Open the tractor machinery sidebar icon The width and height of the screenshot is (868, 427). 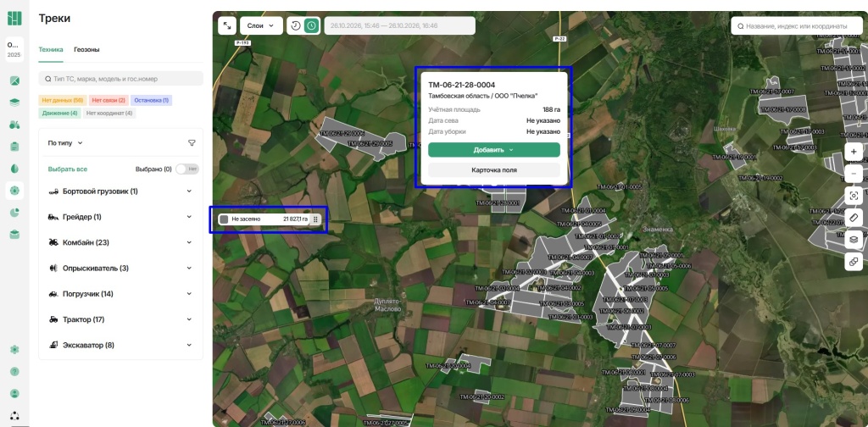[x=14, y=125]
